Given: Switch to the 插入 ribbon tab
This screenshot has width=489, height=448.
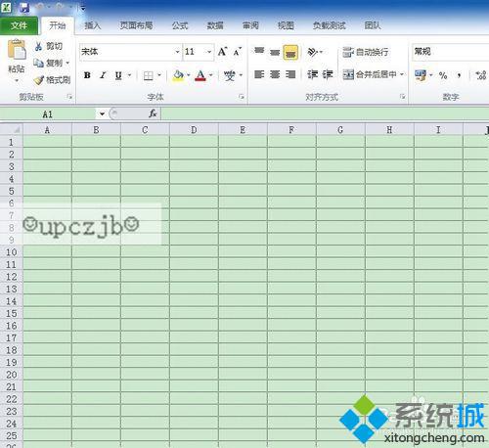Looking at the screenshot, I should point(93,25).
